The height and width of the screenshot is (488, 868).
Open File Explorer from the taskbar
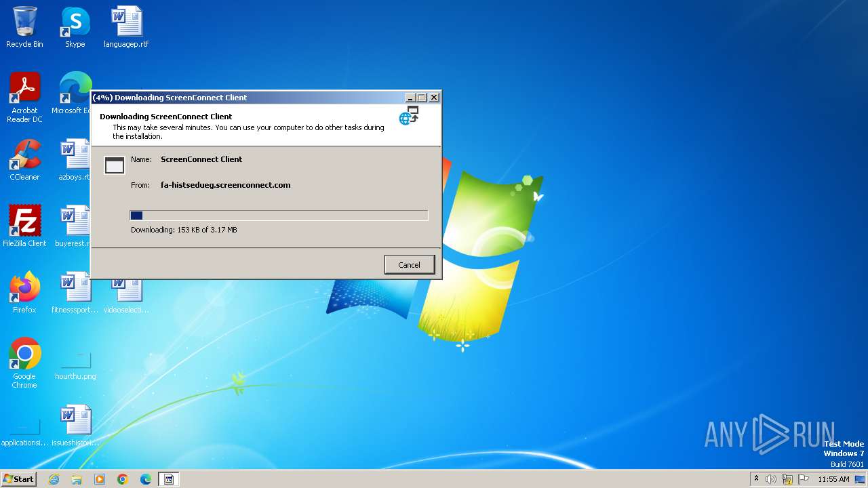(x=77, y=479)
